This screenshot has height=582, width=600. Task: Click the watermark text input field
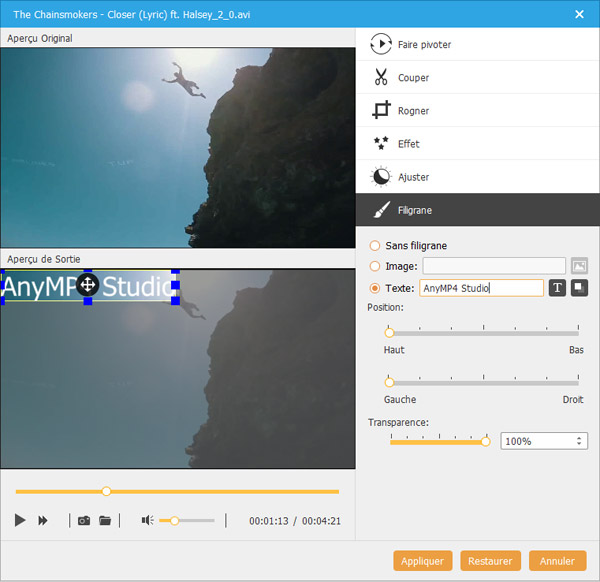tap(480, 288)
